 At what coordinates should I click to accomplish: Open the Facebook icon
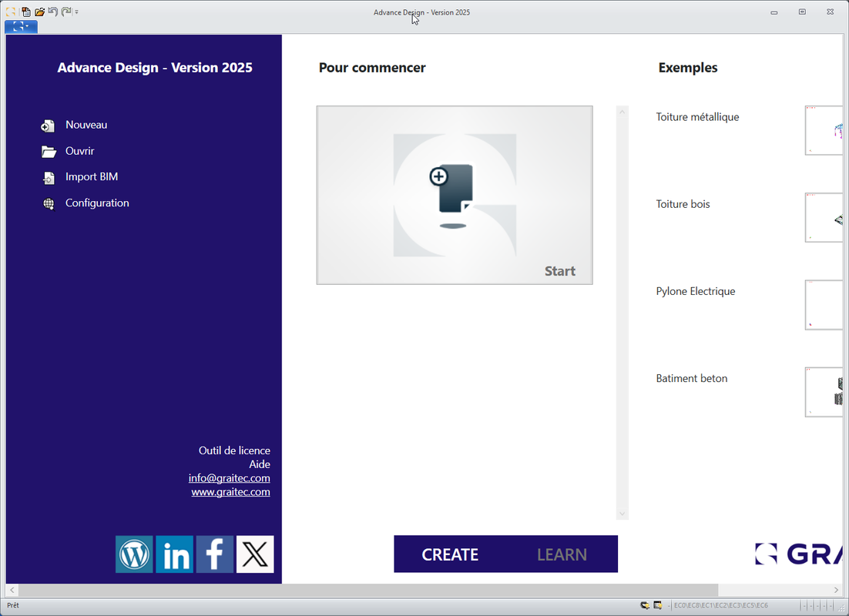pos(215,554)
